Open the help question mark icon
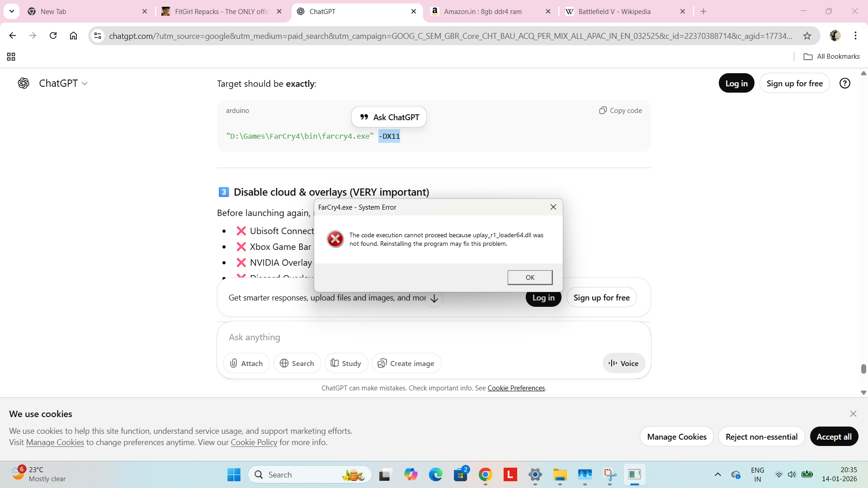 (844, 83)
